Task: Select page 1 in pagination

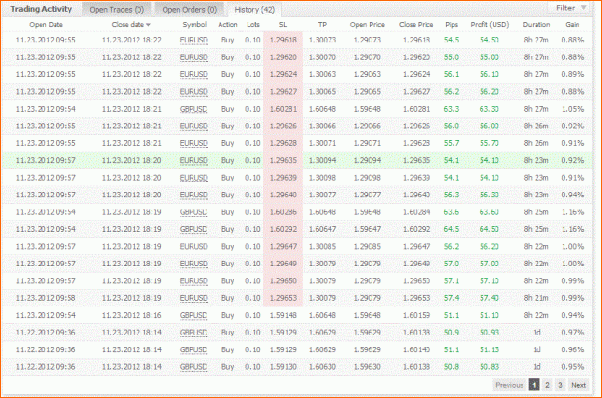Action: pos(534,385)
